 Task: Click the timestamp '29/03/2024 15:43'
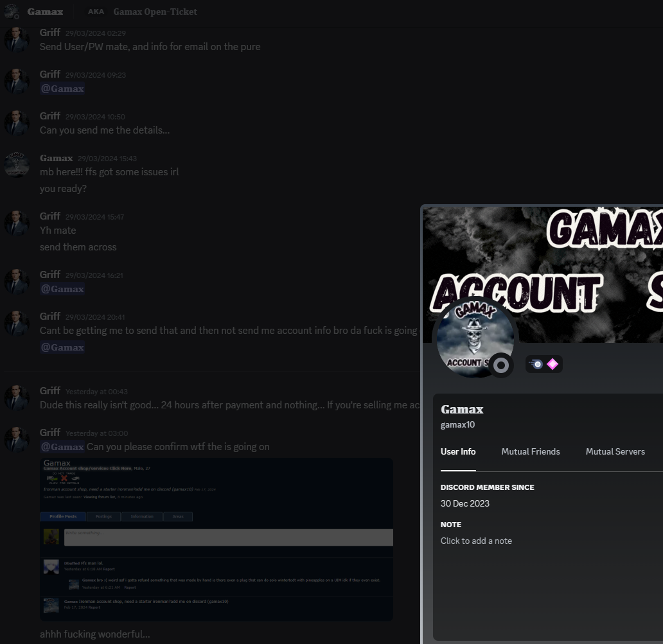click(x=107, y=159)
